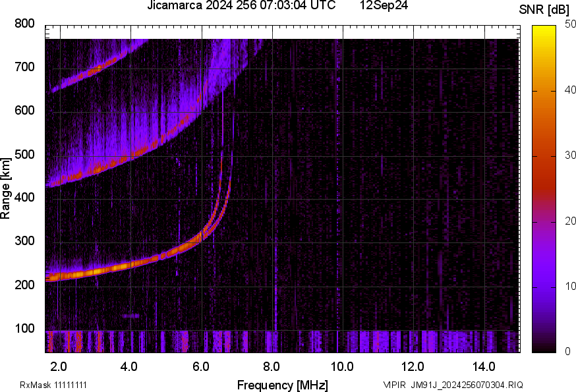Click the 'Range [km]' axis label
Screen dimensions: 576x392
5,188
